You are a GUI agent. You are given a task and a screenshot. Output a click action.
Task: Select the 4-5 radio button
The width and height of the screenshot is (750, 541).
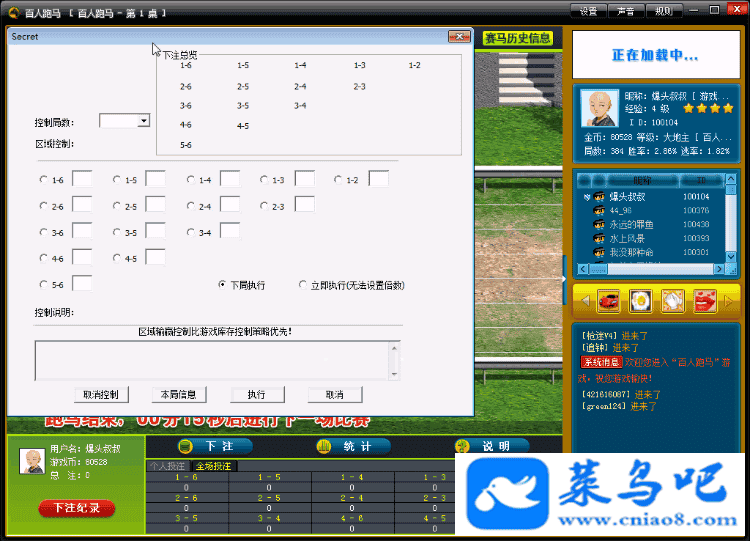(x=117, y=258)
